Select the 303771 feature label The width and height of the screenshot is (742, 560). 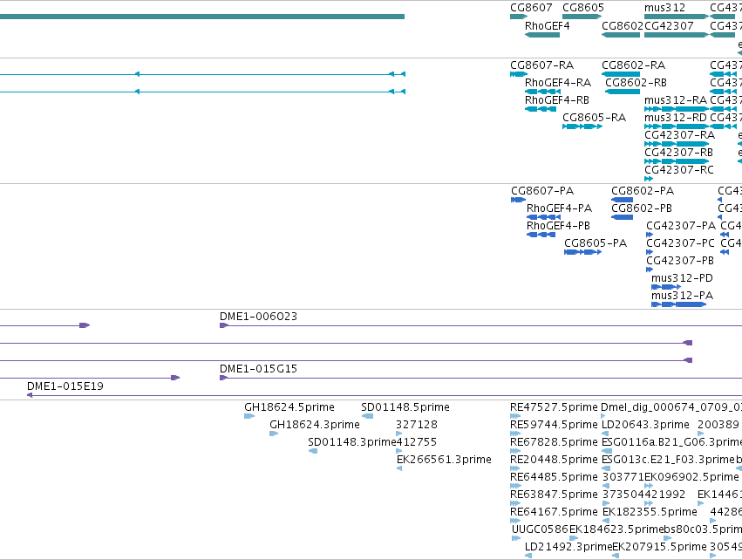pos(623,477)
